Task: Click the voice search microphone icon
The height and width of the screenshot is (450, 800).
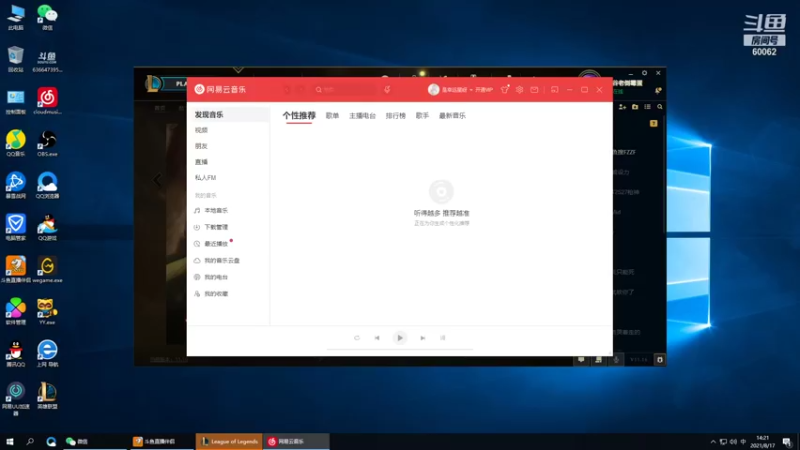Action: pyautogui.click(x=387, y=90)
